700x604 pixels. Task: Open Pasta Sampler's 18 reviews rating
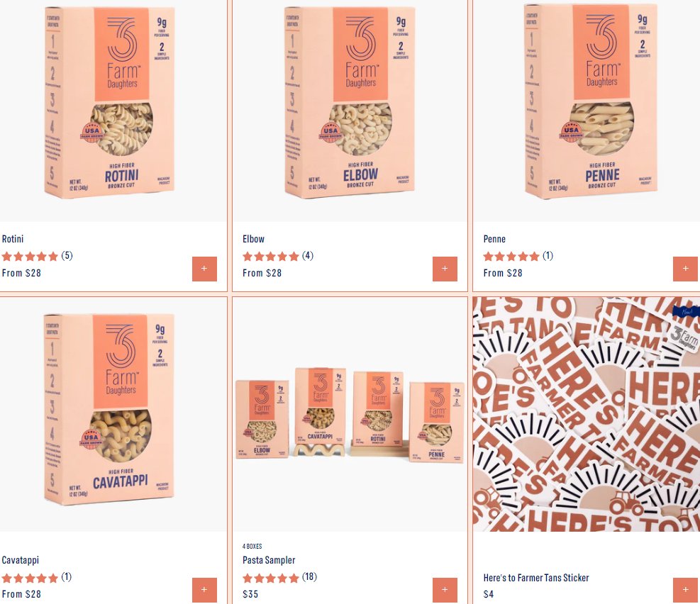click(279, 577)
